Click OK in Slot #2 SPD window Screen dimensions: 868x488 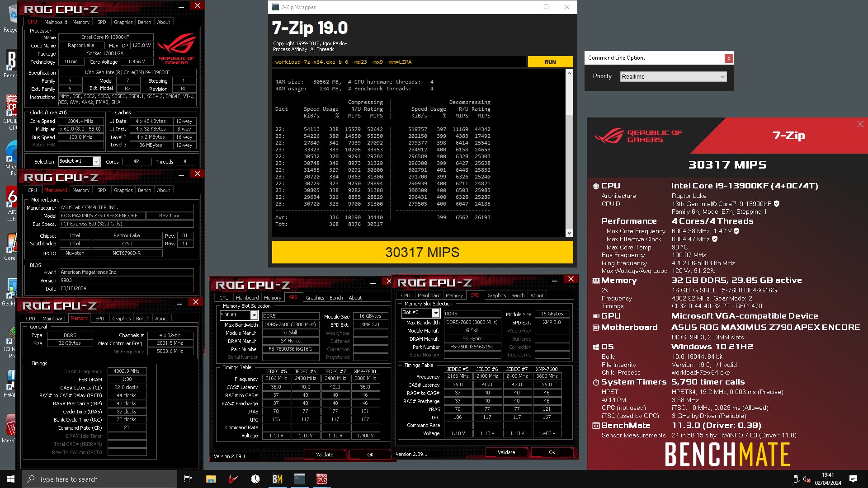pos(552,452)
